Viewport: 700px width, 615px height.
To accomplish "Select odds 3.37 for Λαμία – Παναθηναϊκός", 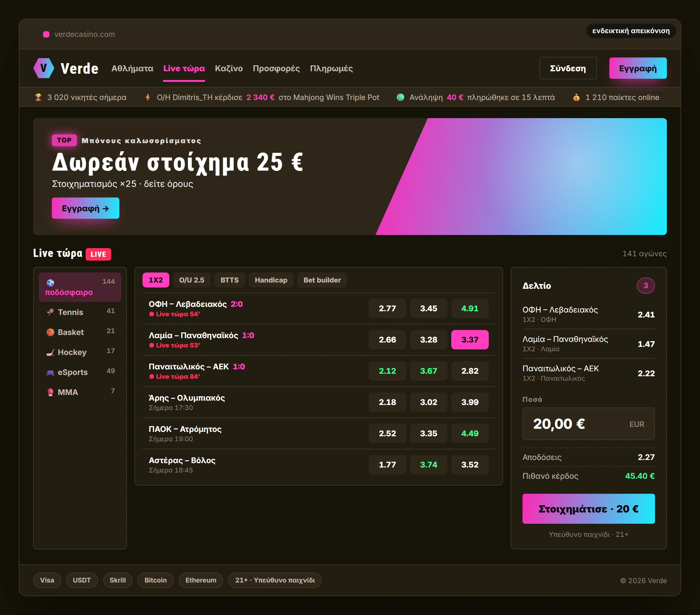I will pos(469,340).
